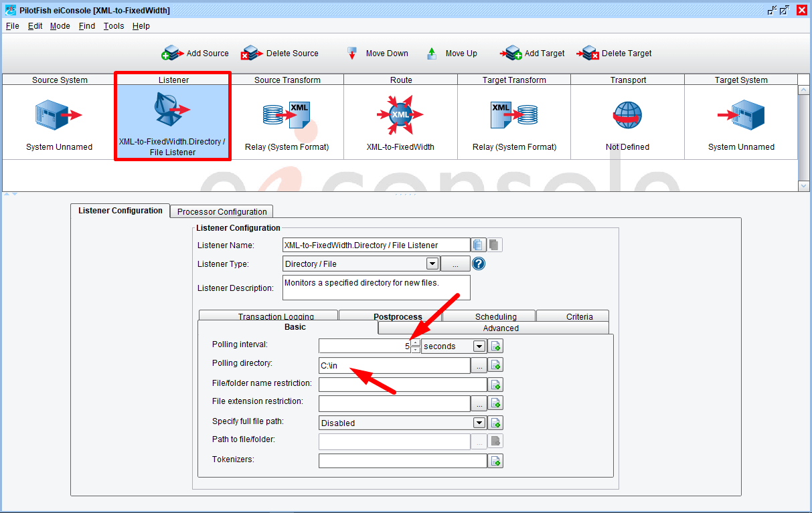Click add-expression icon for File extension restriction
Viewport: 812px width, 513px height.
(496, 403)
